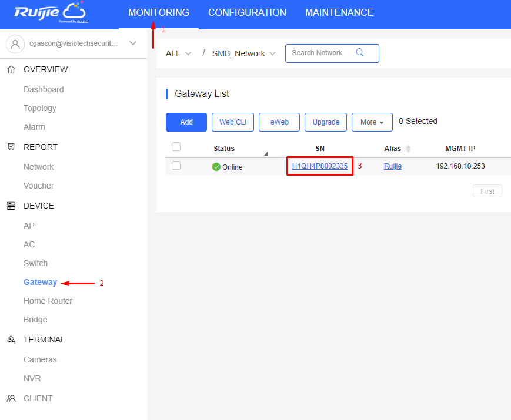The height and width of the screenshot is (420, 511).
Task: Check the H1QH4P8002335 row checkbox
Action: click(x=176, y=166)
